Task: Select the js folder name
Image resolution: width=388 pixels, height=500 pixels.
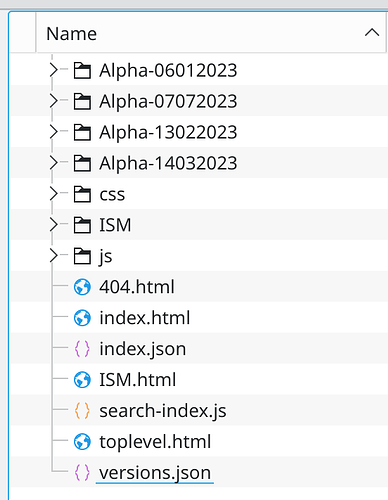Action: pyautogui.click(x=106, y=257)
